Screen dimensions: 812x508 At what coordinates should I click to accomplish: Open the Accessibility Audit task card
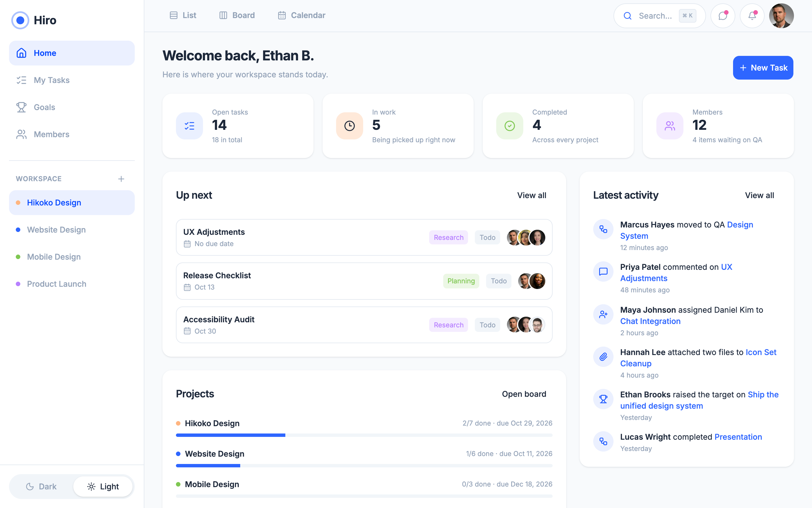pyautogui.click(x=364, y=325)
